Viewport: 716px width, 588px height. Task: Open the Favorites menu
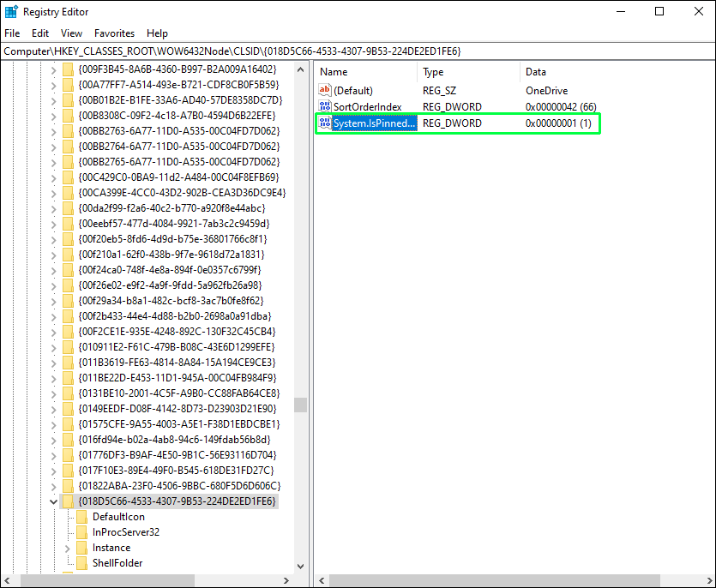pyautogui.click(x=114, y=33)
